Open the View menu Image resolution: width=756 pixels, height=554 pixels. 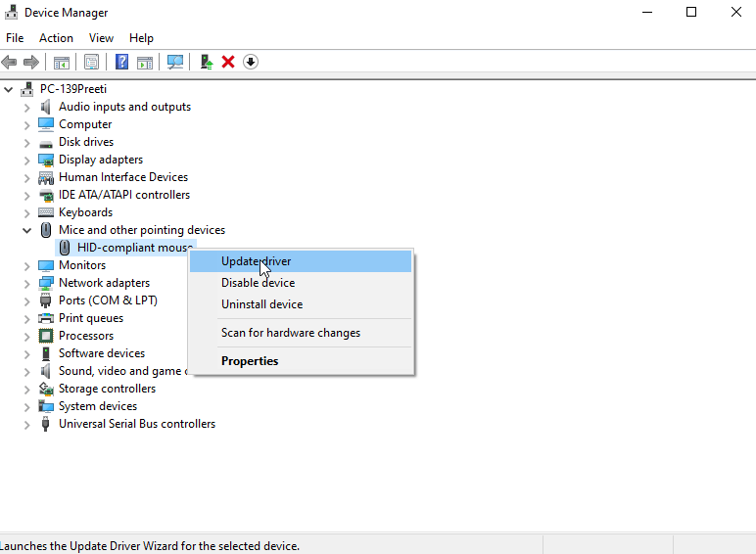101,38
